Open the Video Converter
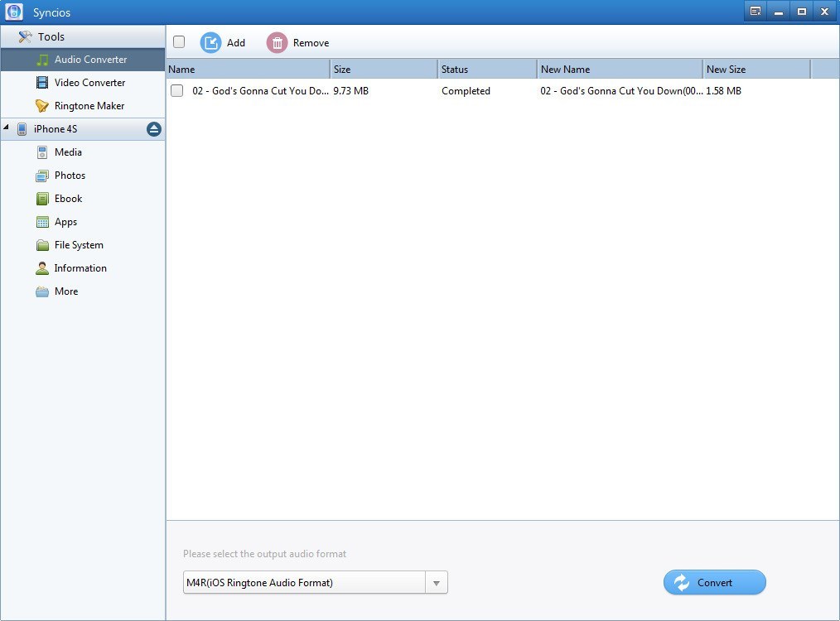 89,83
